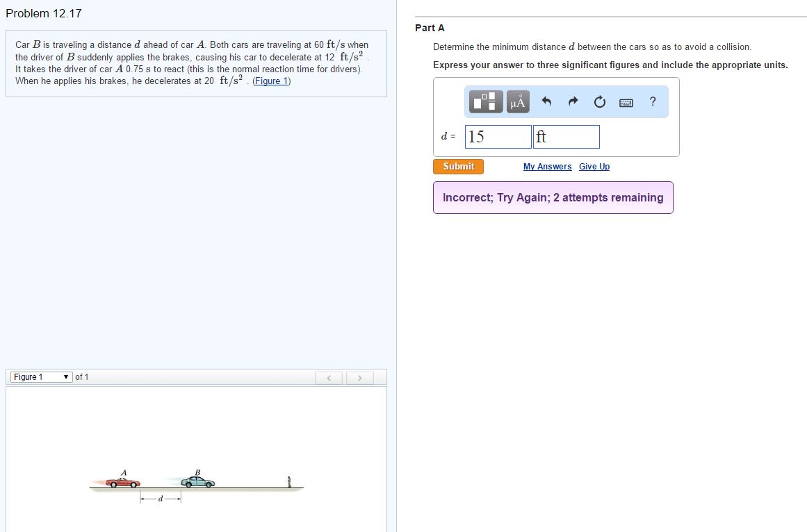The image size is (807, 532).
Task: Undo the last answer edit with the undo arrow
Action: point(548,101)
